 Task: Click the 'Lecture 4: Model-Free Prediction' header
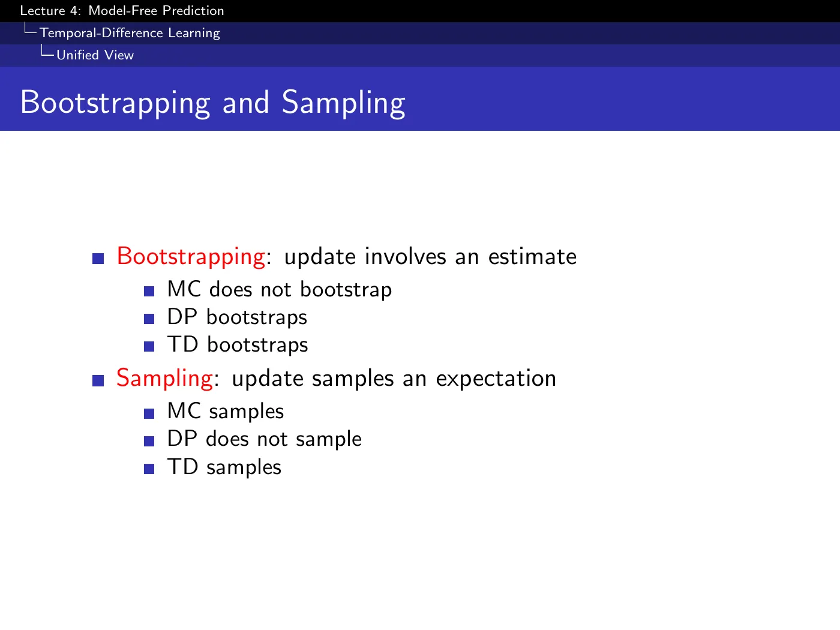(x=122, y=11)
